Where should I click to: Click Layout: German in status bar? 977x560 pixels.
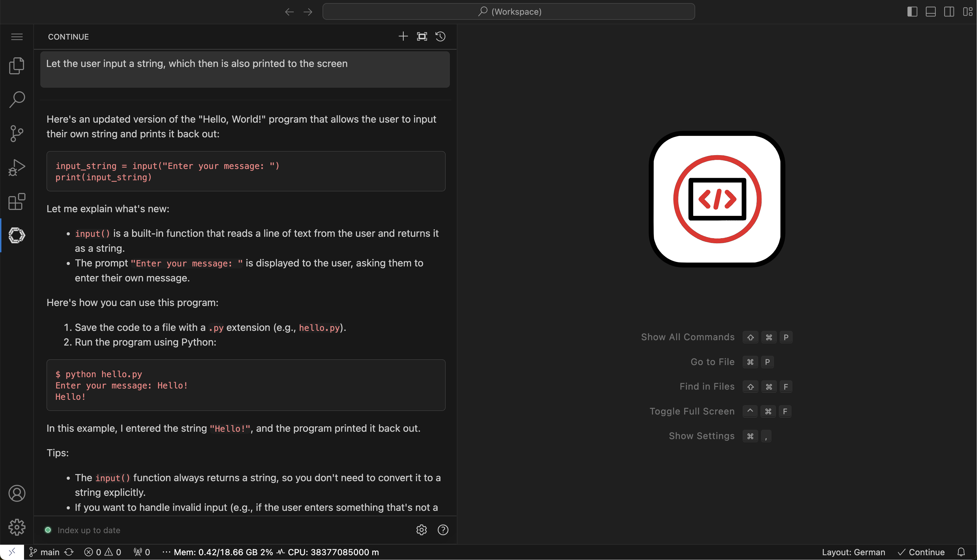click(853, 552)
